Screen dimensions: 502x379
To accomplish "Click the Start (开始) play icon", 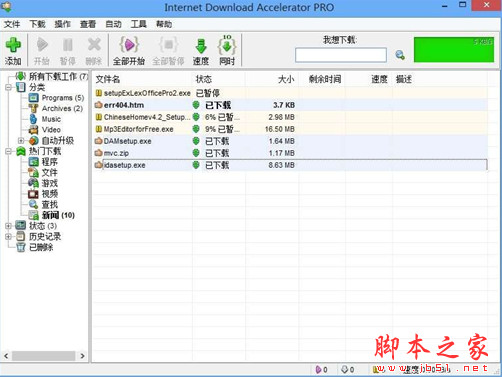I will (42, 45).
